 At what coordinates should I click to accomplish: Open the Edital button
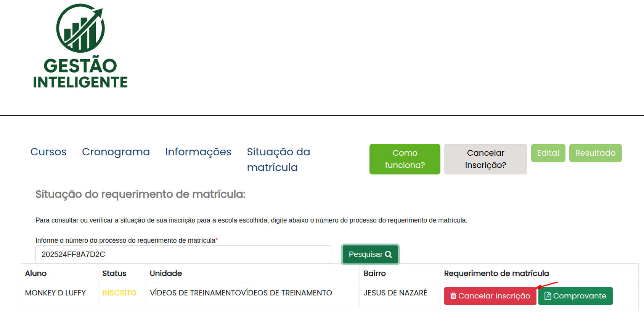coord(548,153)
